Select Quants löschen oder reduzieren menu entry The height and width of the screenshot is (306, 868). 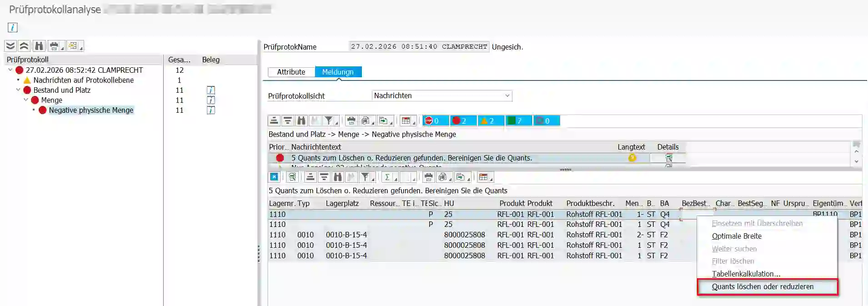coord(763,287)
